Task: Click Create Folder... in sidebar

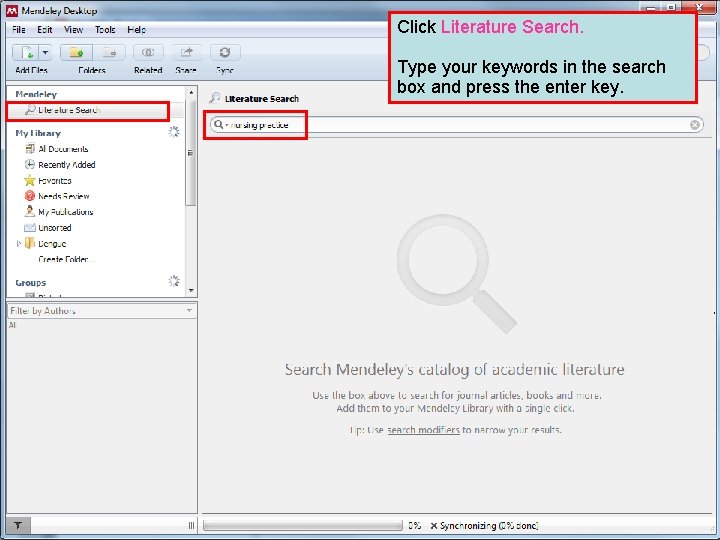Action: pyautogui.click(x=66, y=259)
